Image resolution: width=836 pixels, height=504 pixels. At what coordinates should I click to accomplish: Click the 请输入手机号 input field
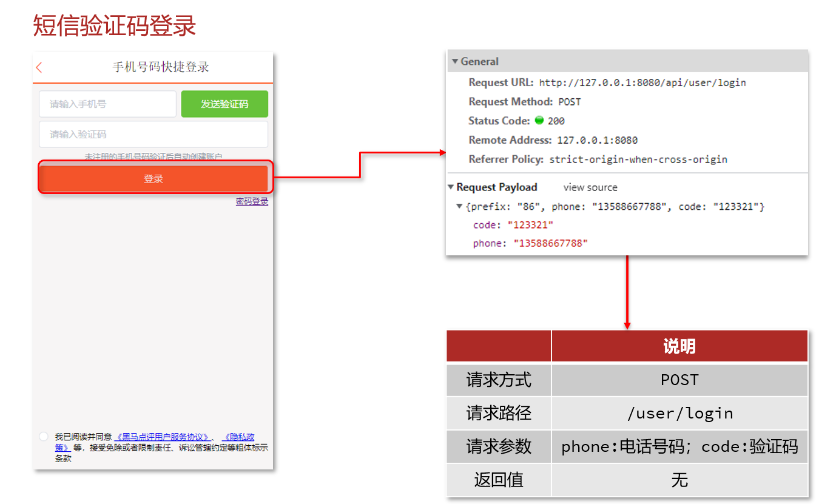click(107, 104)
